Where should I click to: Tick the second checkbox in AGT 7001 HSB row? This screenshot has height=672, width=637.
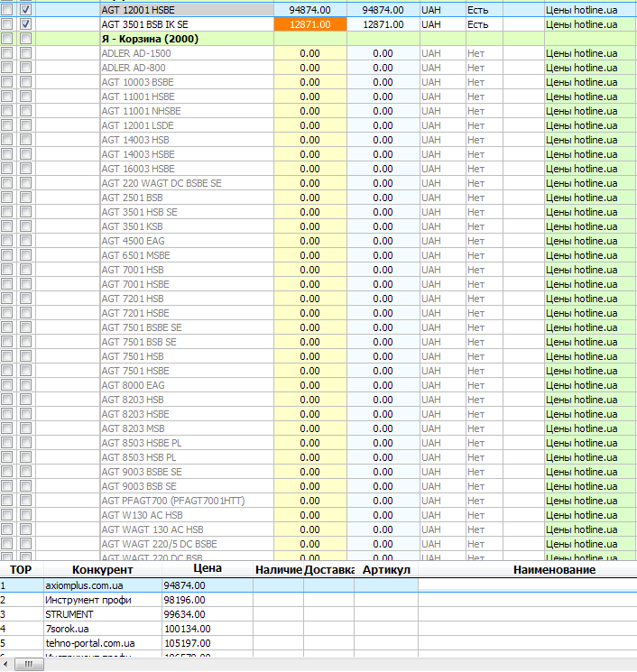click(x=25, y=270)
